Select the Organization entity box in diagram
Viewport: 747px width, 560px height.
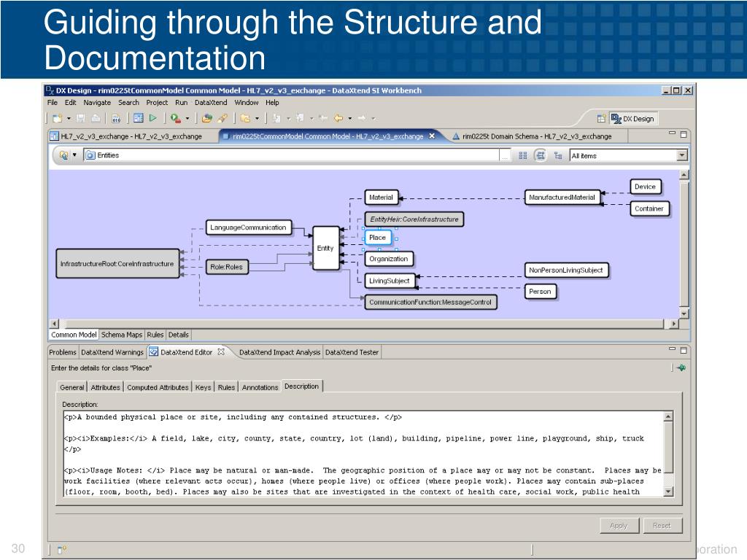(389, 259)
